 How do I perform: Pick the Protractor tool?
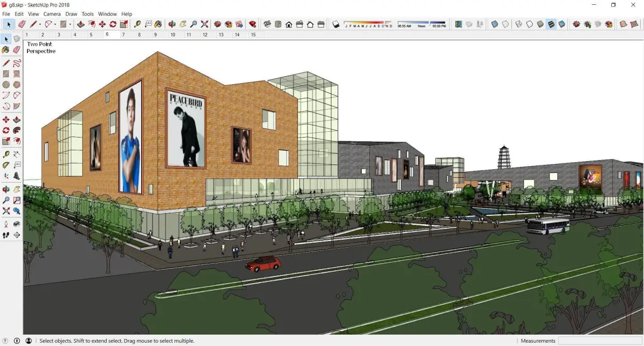(6, 164)
